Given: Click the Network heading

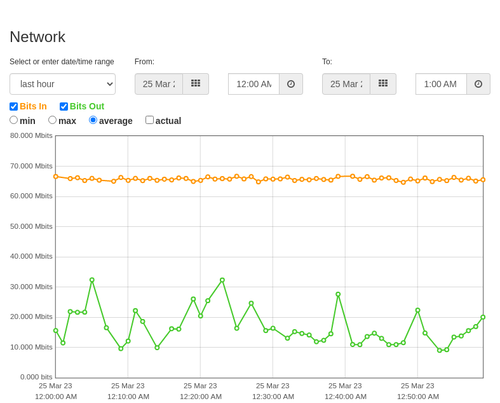Looking at the screenshot, I should point(37,37).
